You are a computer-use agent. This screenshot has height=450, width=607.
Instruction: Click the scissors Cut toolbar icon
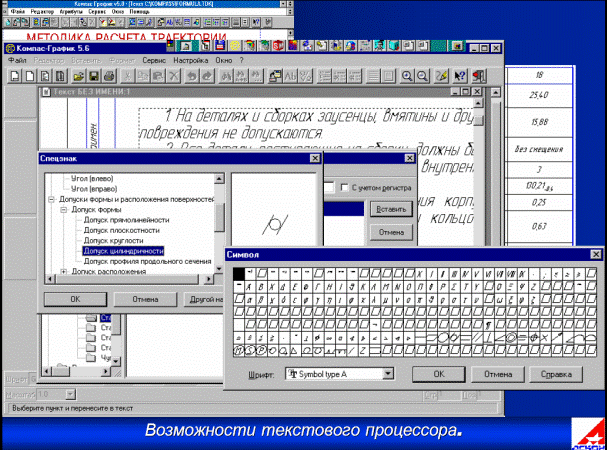[x=127, y=76]
